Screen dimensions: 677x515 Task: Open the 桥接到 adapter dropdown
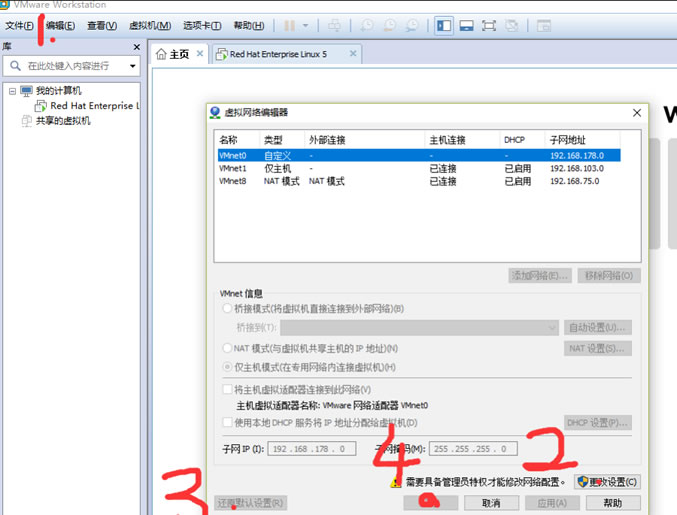(419, 328)
